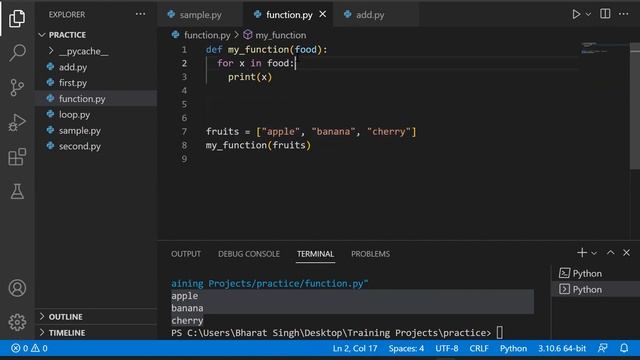Create new terminal with plus icon
The width and height of the screenshot is (640, 360).
point(582,253)
